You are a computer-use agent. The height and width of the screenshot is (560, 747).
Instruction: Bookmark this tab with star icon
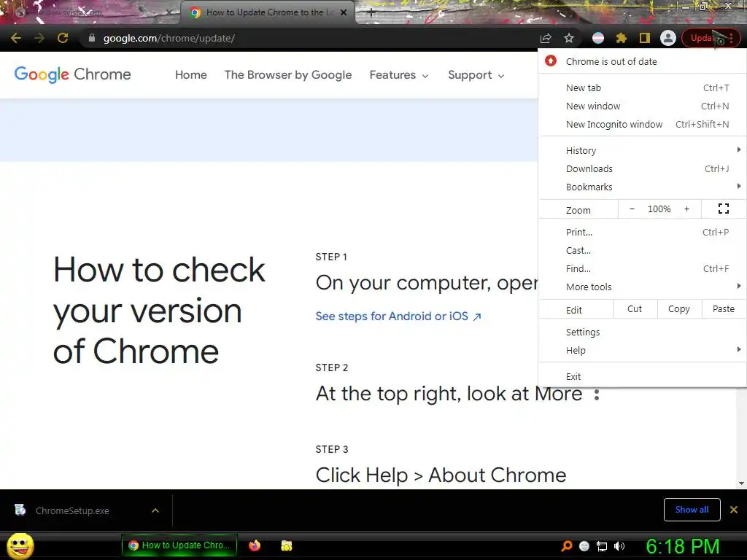pyautogui.click(x=569, y=38)
